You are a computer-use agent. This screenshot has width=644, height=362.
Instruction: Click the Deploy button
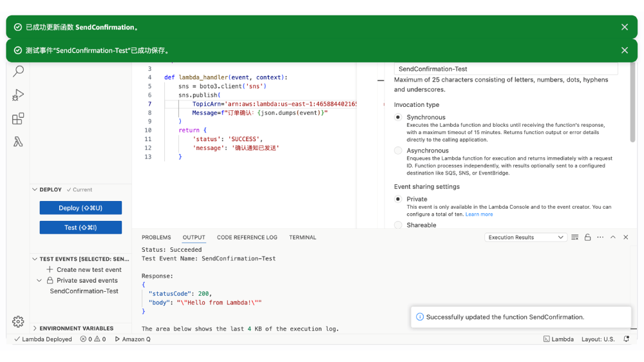tap(80, 208)
